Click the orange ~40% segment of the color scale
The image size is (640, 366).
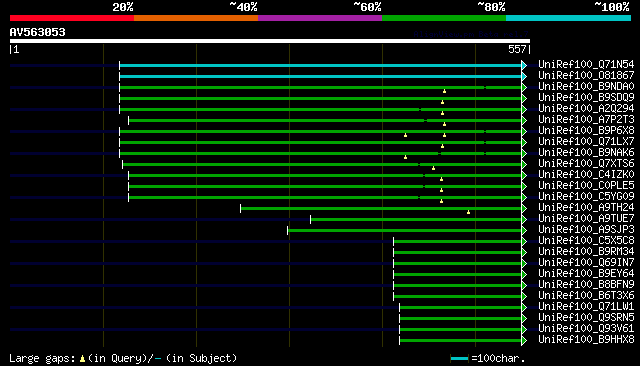(x=196, y=18)
